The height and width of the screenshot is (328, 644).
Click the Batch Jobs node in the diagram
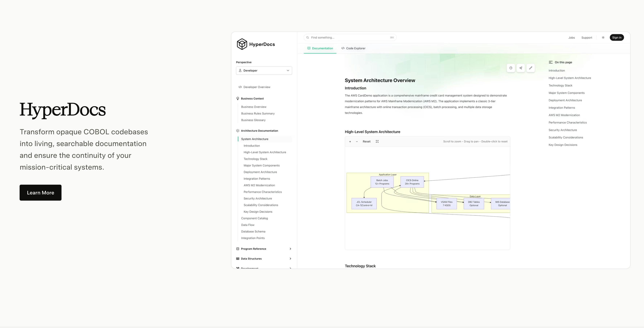coord(382,182)
